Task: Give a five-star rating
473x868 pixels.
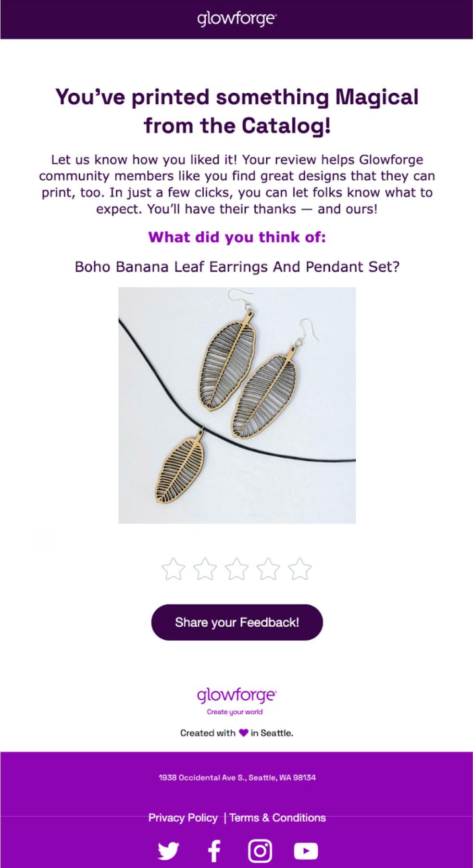Action: pyautogui.click(x=300, y=569)
